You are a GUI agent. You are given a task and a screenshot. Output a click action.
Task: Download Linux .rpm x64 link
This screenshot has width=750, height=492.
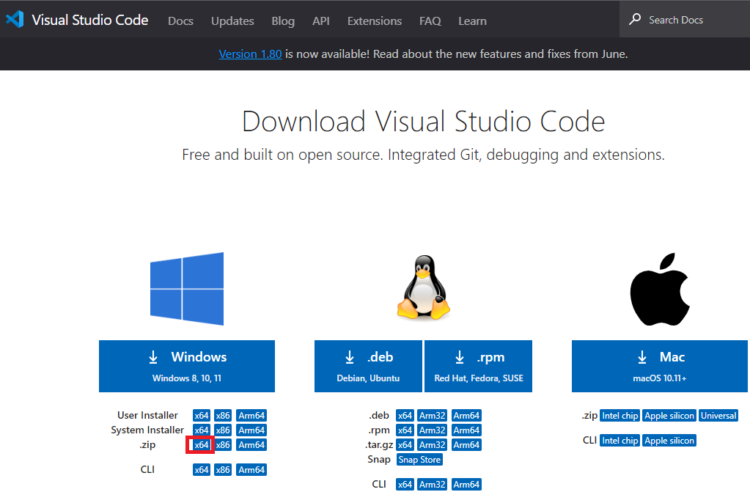point(405,430)
